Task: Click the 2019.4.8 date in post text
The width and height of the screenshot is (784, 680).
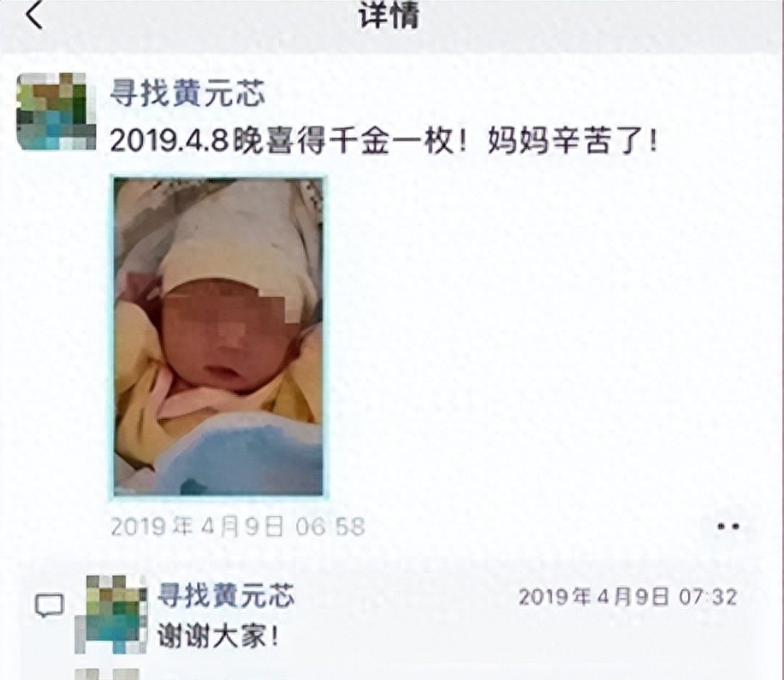Action: pyautogui.click(x=170, y=141)
